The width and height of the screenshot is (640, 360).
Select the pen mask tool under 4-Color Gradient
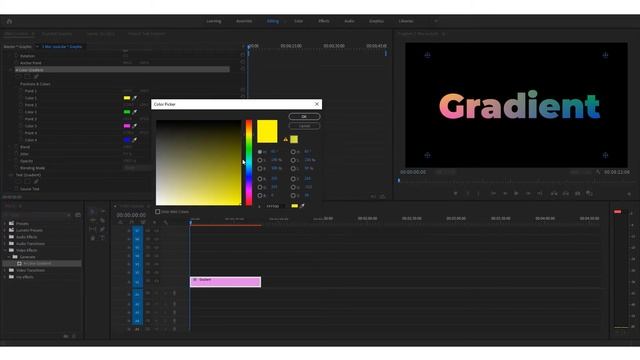point(36,76)
